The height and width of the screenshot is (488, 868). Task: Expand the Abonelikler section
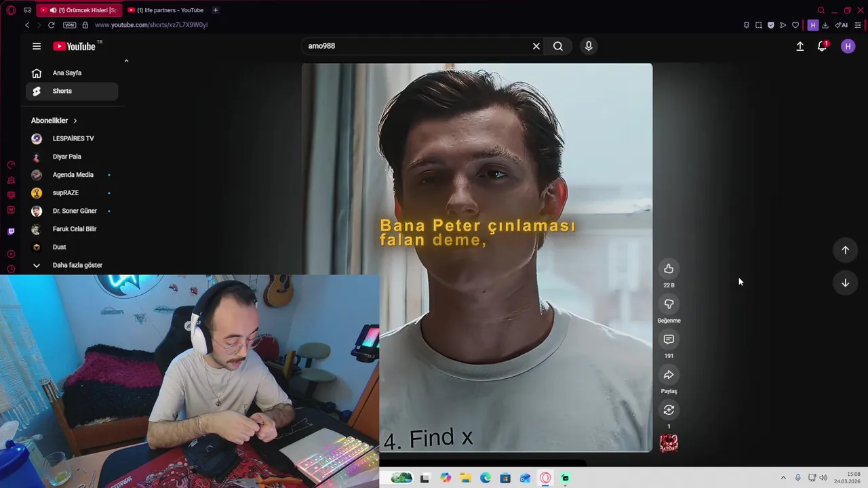pyautogui.click(x=54, y=121)
